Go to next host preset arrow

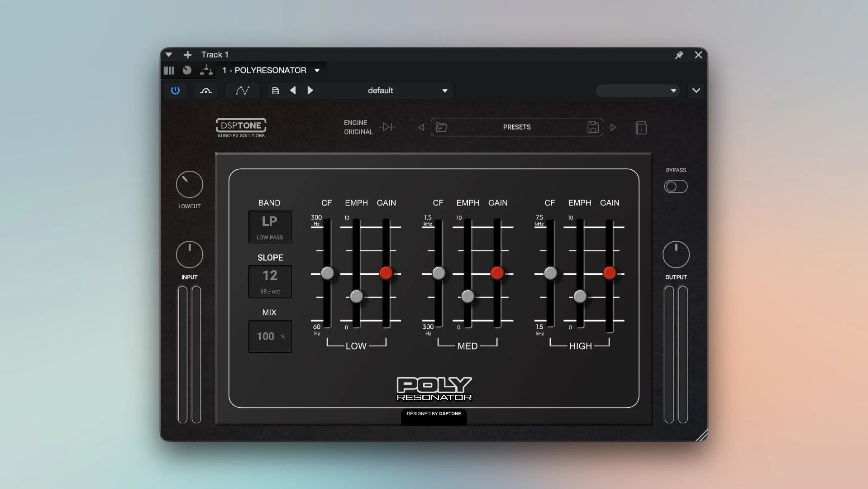(x=310, y=91)
